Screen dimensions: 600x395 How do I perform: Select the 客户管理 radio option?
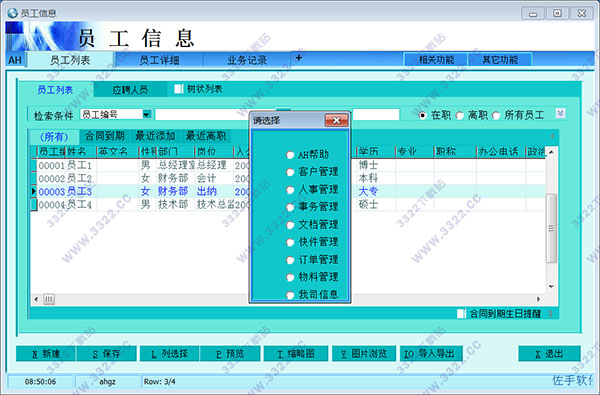(290, 172)
